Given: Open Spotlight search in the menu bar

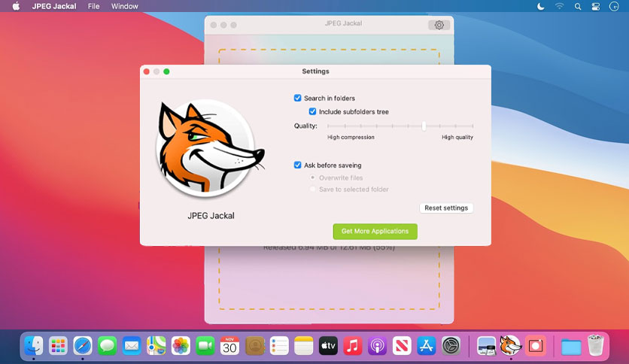Looking at the screenshot, I should tap(578, 7).
